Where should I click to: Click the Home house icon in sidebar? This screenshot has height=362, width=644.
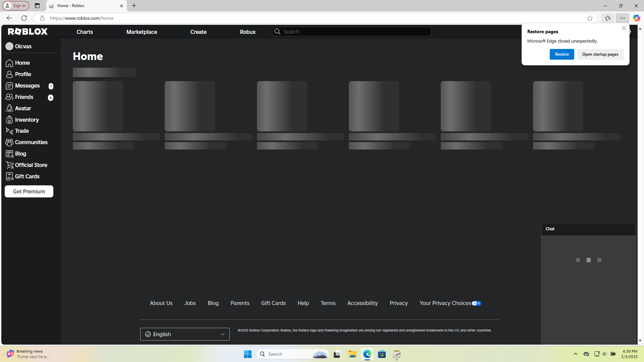pos(9,63)
